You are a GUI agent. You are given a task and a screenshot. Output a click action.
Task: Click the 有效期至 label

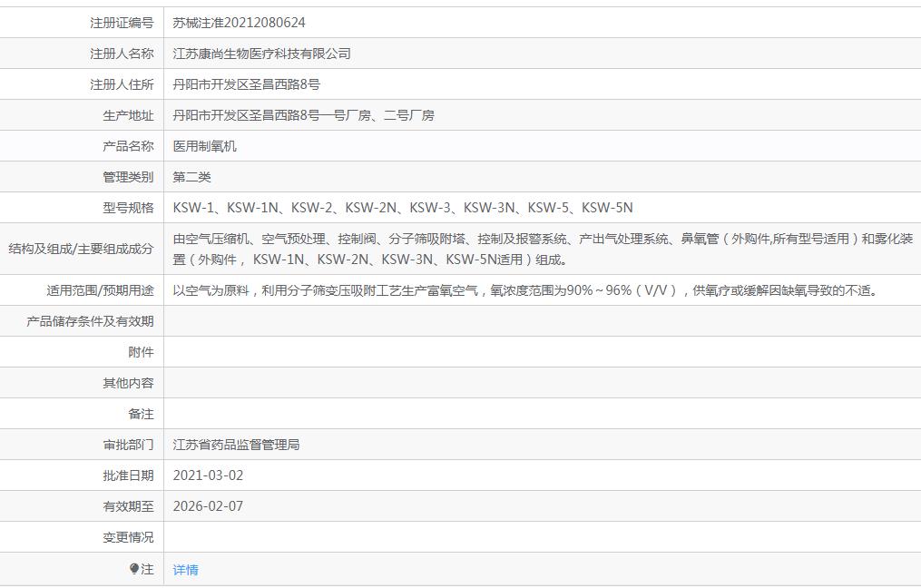tap(128, 506)
